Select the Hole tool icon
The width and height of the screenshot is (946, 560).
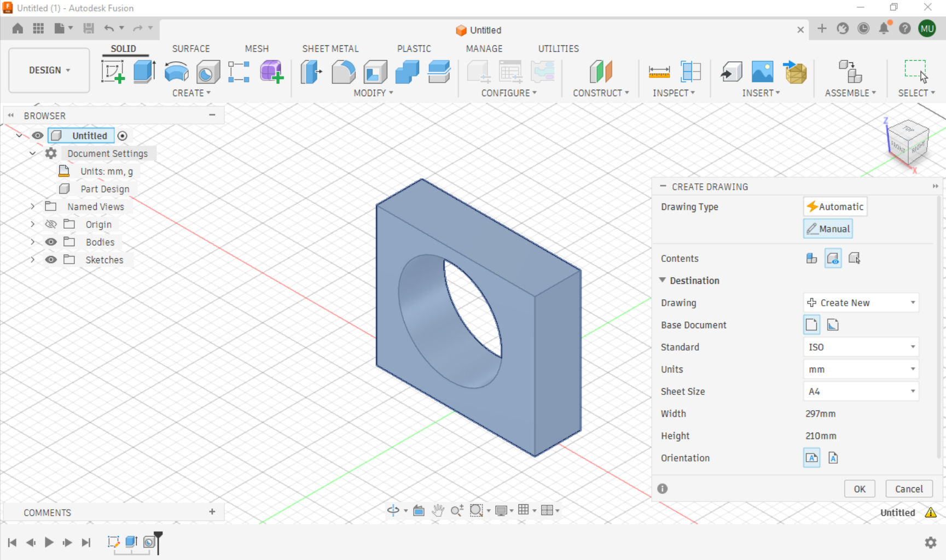(x=208, y=72)
